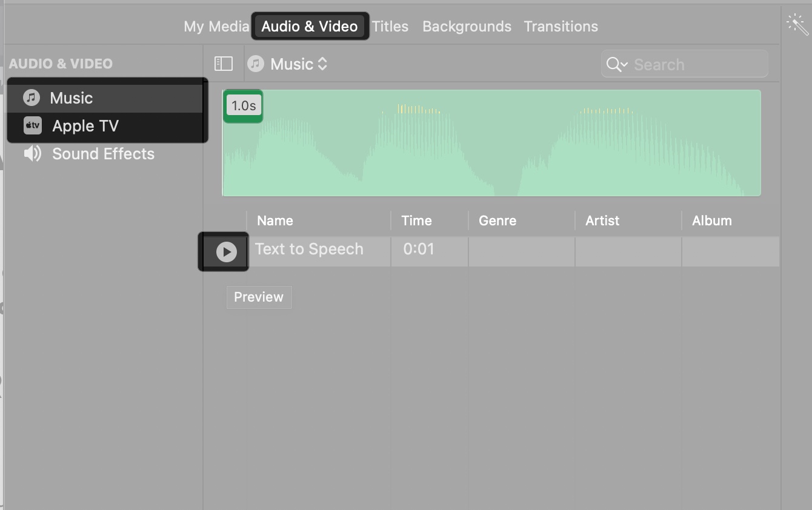Select Music in the Audio & Video sidebar
Image resolution: width=812 pixels, height=510 pixels.
point(72,97)
